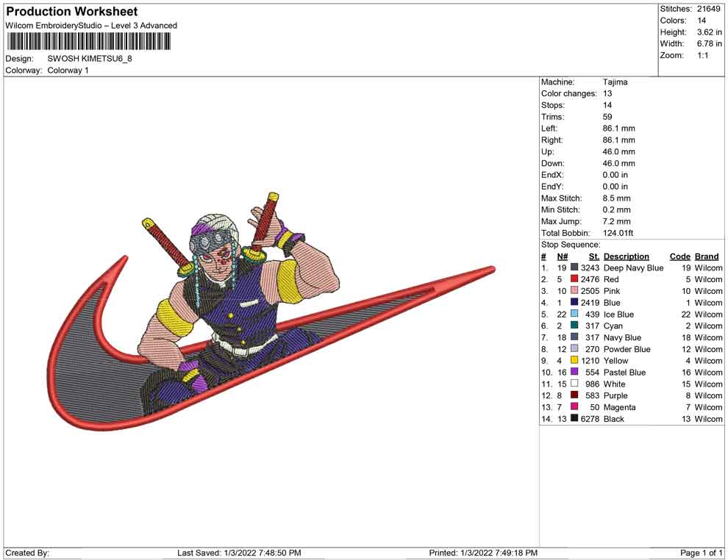Click the Stitches value '21649'
This screenshot has width=728, height=560.
[708, 9]
